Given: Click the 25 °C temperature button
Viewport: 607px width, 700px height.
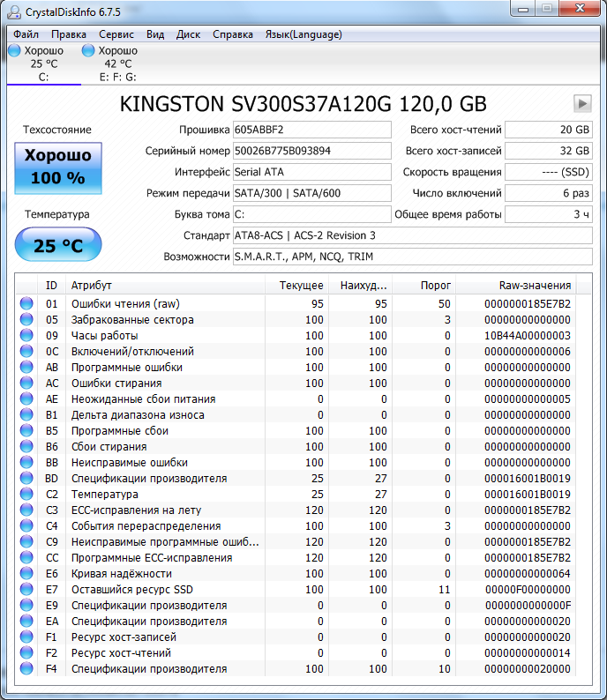Looking at the screenshot, I should [58, 245].
